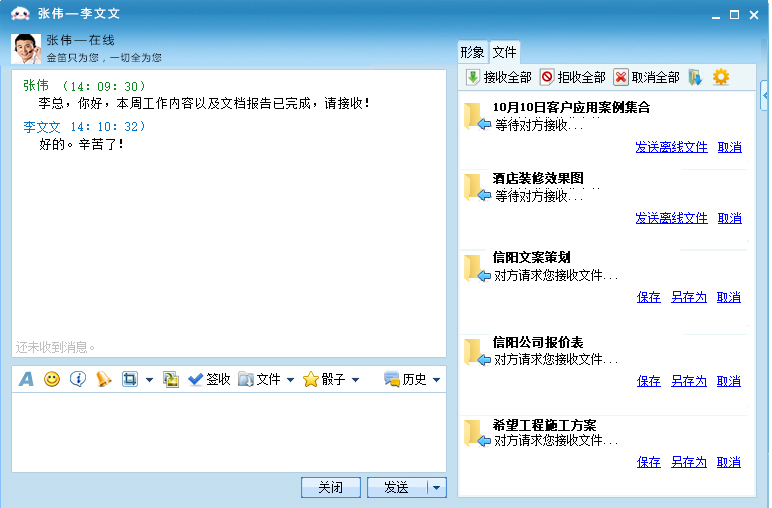Open the send-options arrow beside 发送
This screenshot has height=508, width=772.
[x=437, y=487]
